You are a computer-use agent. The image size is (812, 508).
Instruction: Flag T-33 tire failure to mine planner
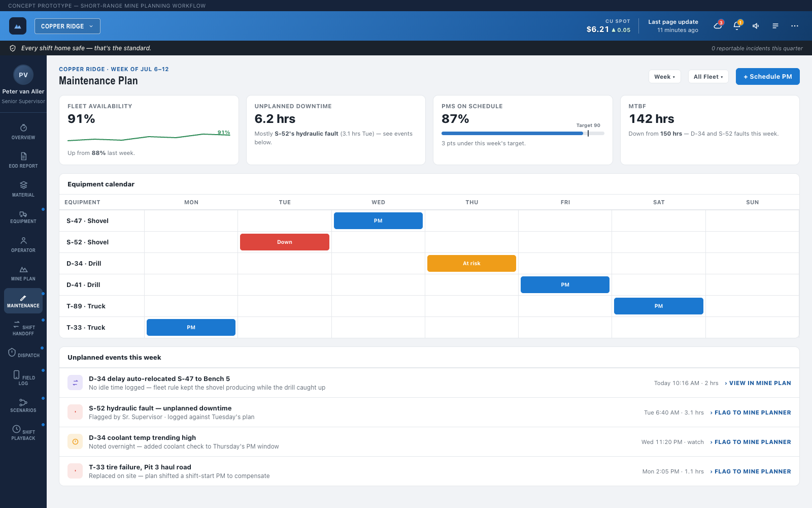pos(751,471)
